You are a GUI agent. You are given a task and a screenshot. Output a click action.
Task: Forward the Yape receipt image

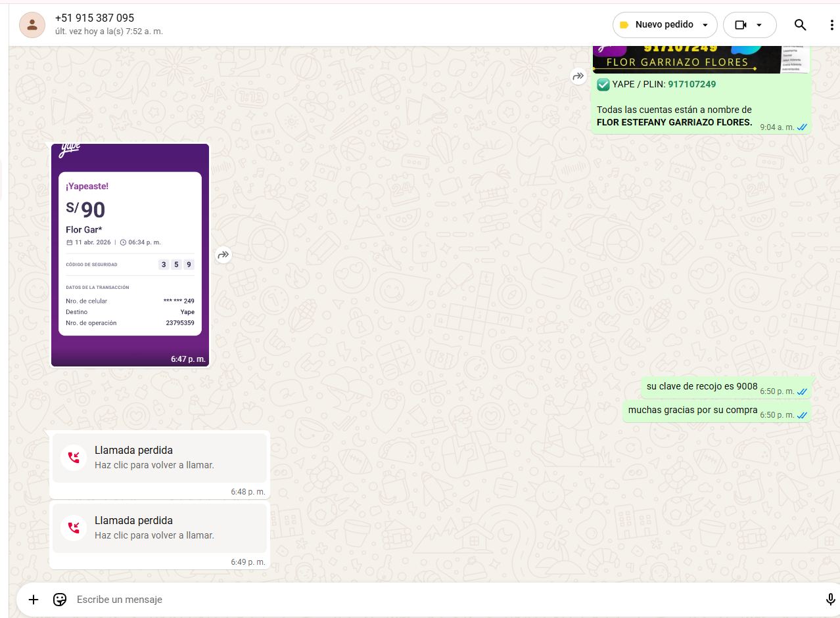(x=223, y=255)
